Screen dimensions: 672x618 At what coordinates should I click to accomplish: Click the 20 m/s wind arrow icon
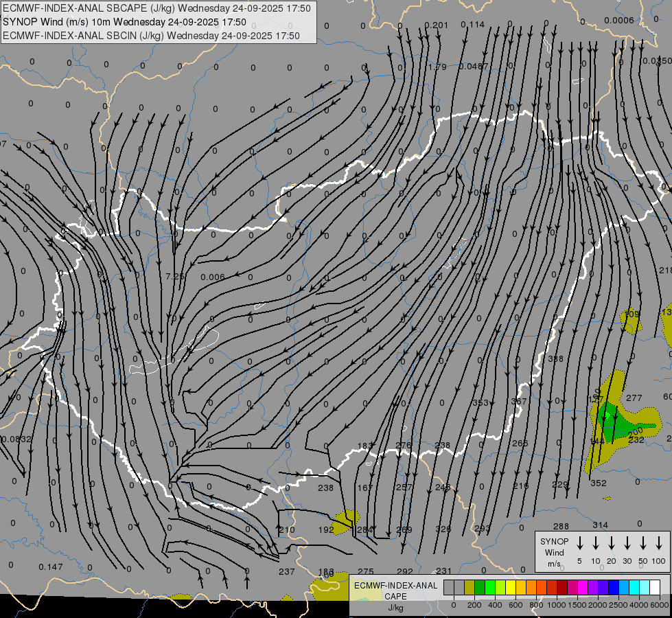[x=612, y=543]
